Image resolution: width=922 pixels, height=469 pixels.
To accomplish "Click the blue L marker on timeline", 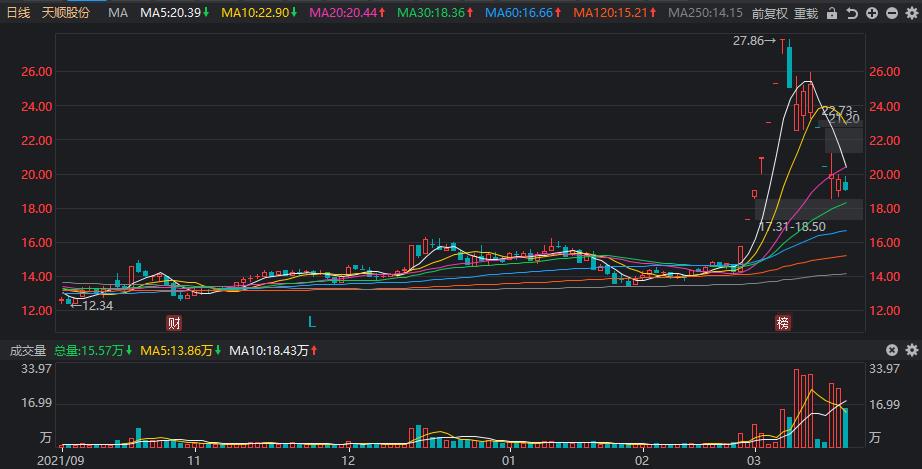I will [311, 322].
